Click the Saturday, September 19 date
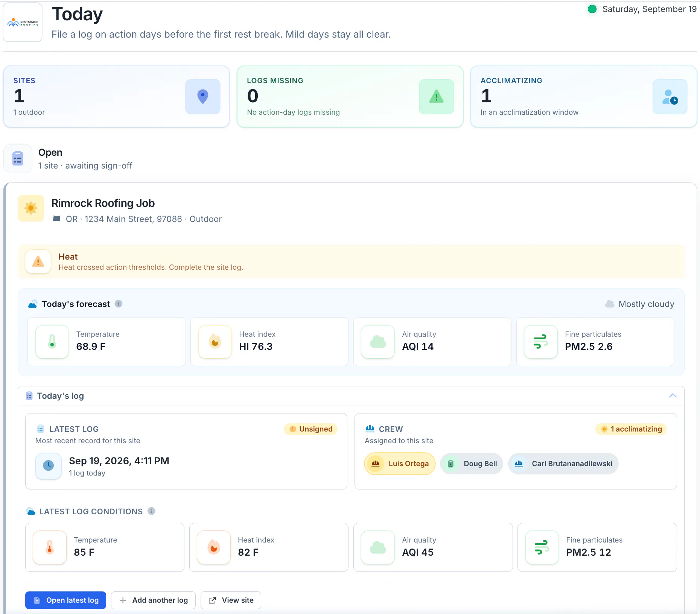700x614 pixels. [x=650, y=9]
